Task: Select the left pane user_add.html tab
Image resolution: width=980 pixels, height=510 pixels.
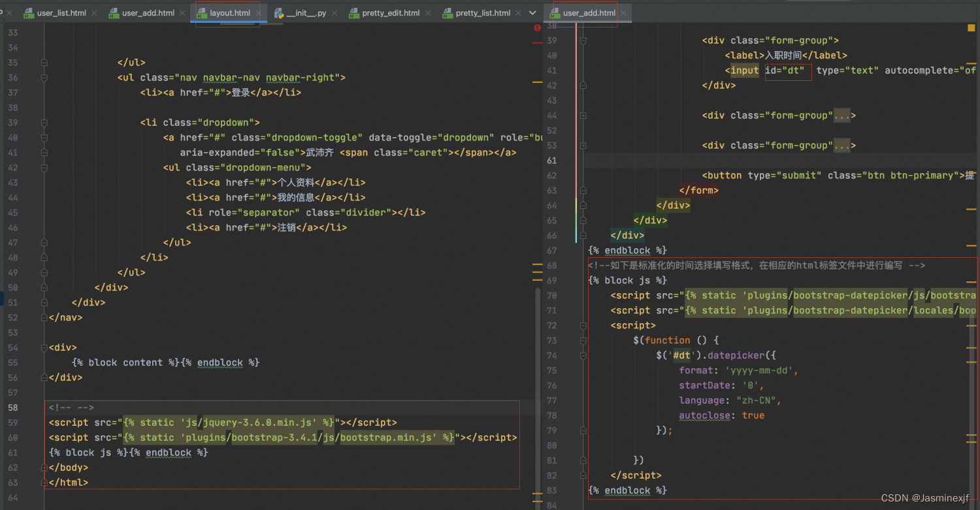Action: pyautogui.click(x=148, y=13)
